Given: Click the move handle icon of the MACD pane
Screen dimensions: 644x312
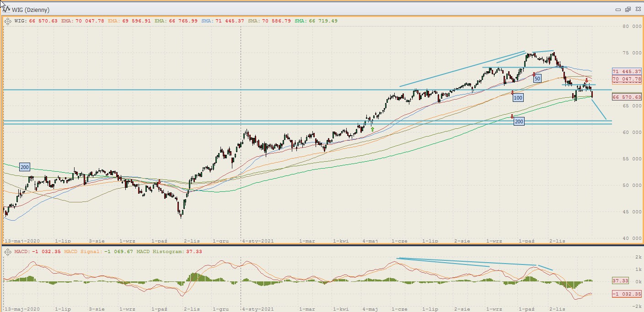Looking at the screenshot, I should coord(8,252).
